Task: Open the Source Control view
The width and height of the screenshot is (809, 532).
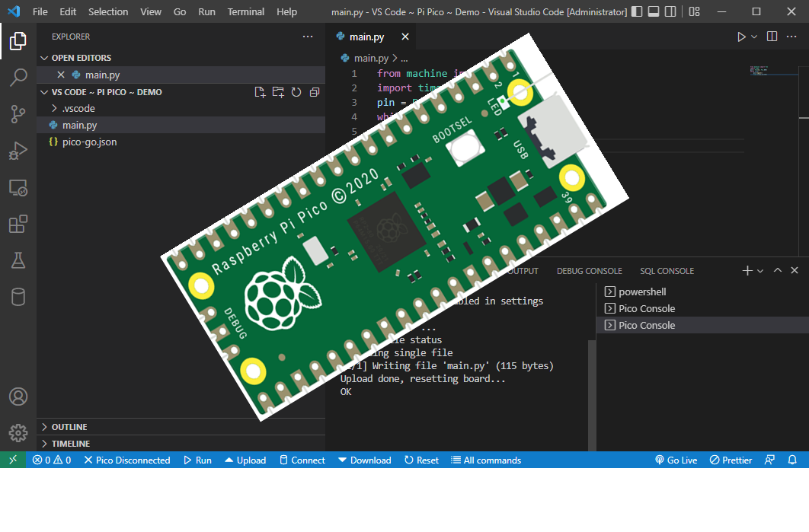Action: pyautogui.click(x=18, y=114)
